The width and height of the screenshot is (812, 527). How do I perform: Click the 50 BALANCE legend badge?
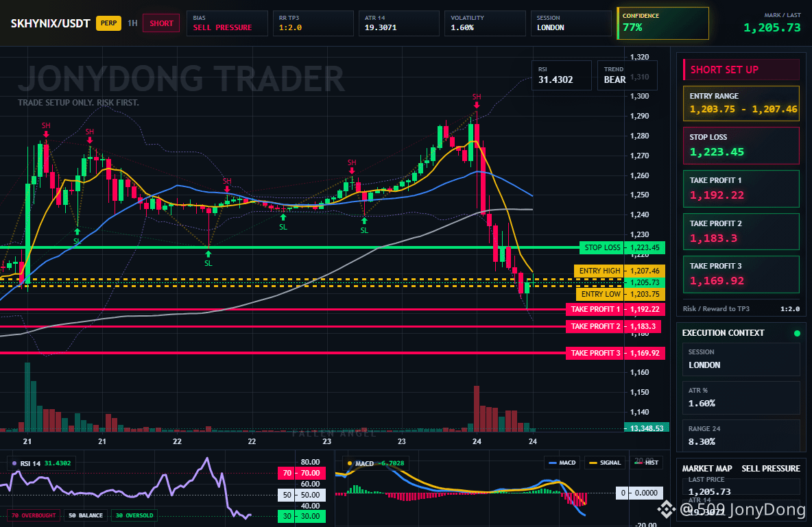[86, 515]
